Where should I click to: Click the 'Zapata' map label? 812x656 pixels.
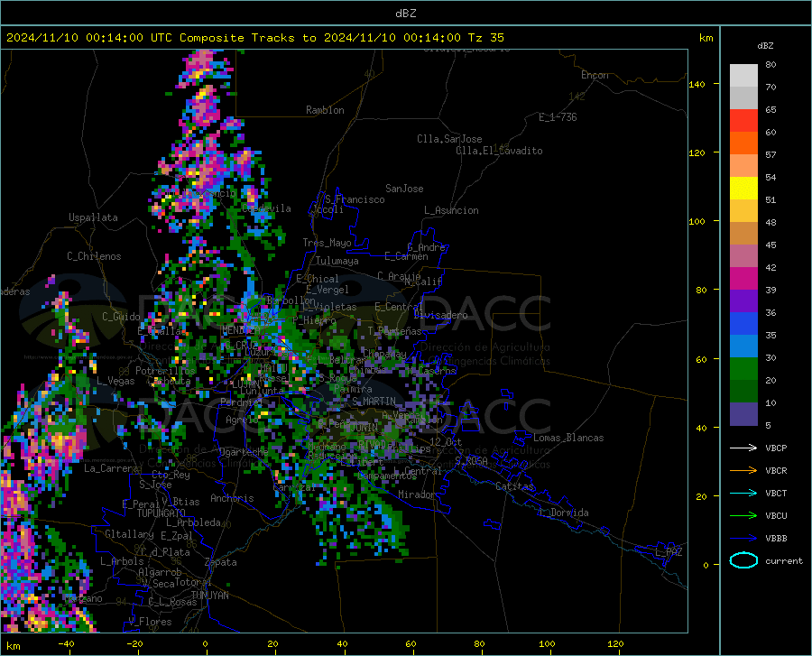point(221,562)
